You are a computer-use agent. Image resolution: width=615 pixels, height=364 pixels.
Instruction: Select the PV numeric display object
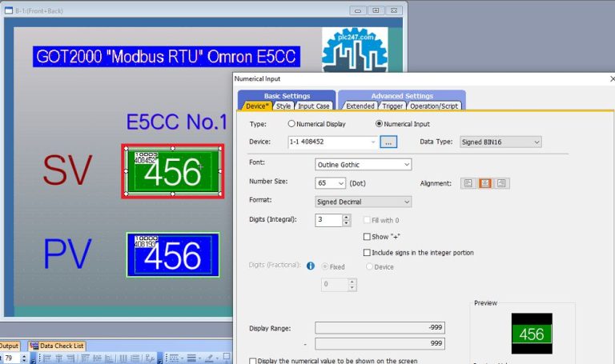(x=173, y=254)
